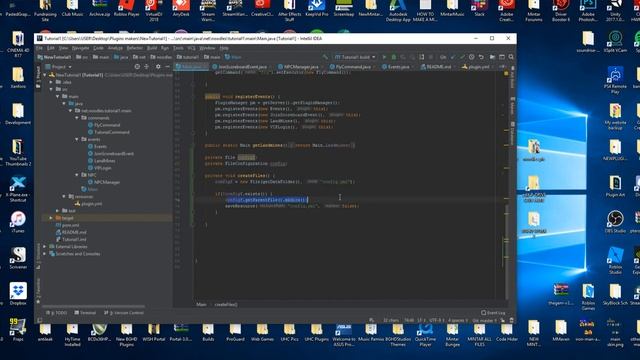Toggle the Favorites side tool tab
Viewport: 640px width, 360px height.
pyautogui.click(x=38, y=291)
